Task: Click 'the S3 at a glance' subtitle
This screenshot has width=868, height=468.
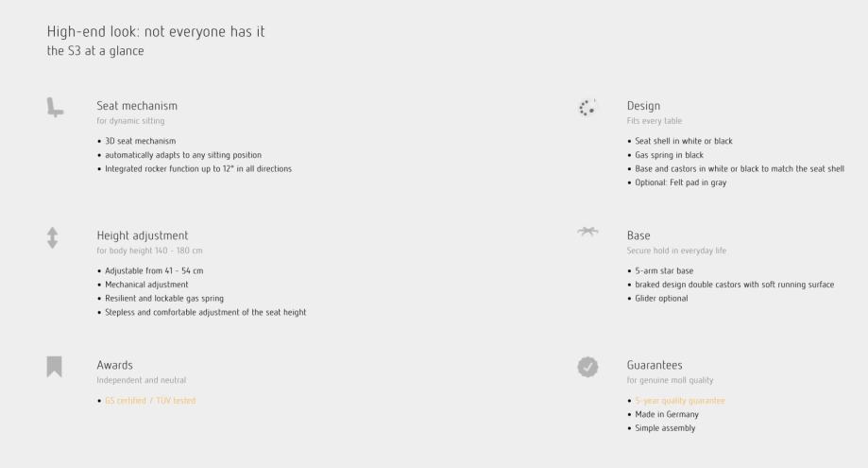Action: click(x=95, y=51)
